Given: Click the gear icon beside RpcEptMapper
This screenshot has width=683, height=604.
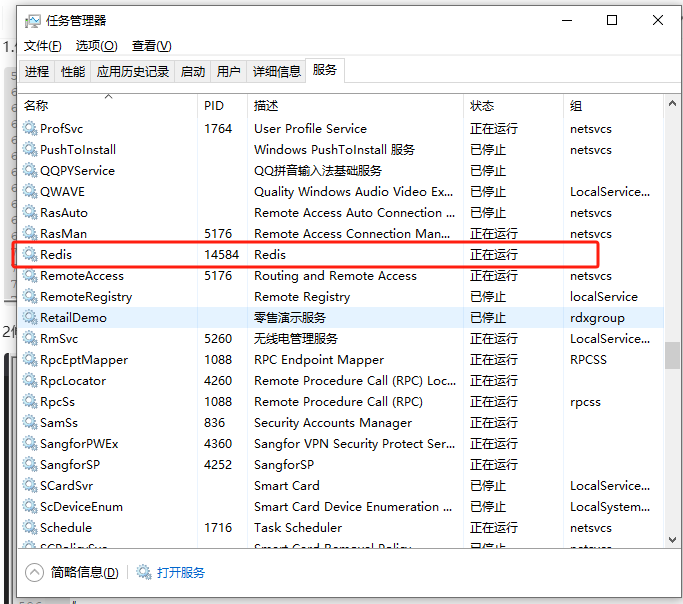Looking at the screenshot, I should point(30,359).
